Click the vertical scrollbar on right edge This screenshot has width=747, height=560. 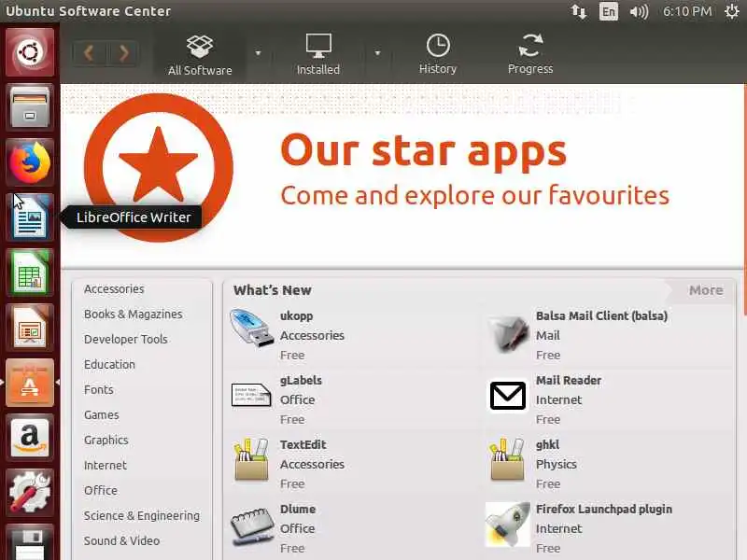coord(744,200)
